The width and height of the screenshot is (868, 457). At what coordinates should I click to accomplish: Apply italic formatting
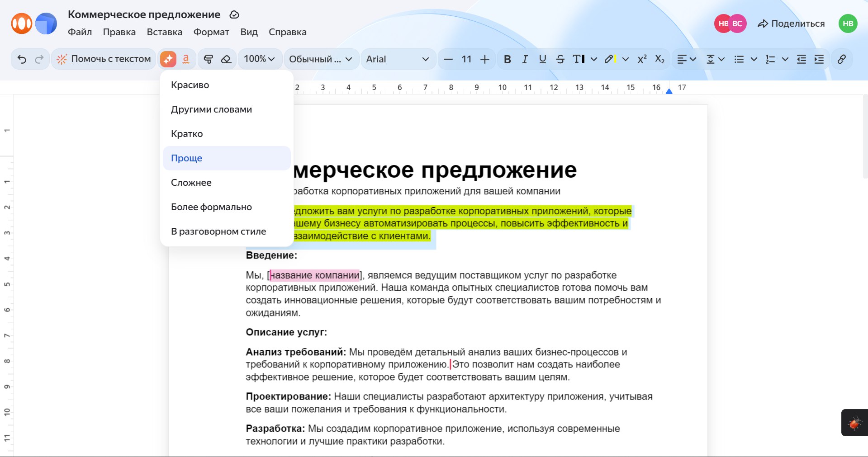pos(525,59)
